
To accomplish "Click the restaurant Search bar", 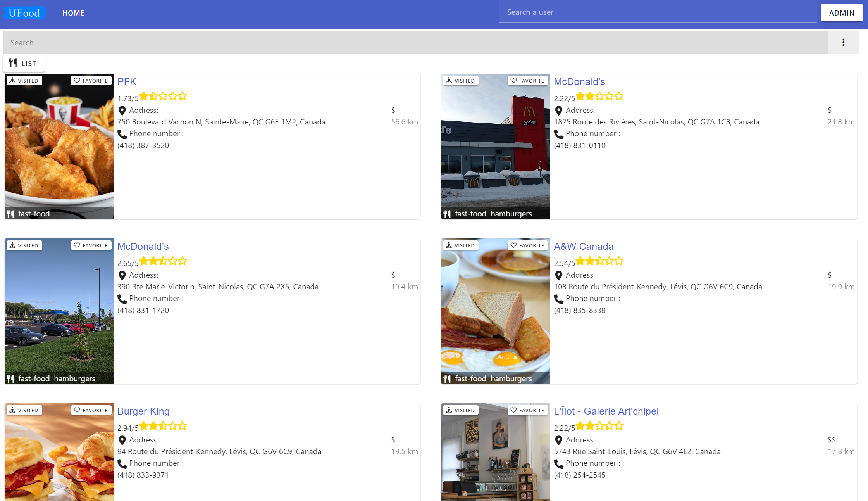I will click(415, 43).
